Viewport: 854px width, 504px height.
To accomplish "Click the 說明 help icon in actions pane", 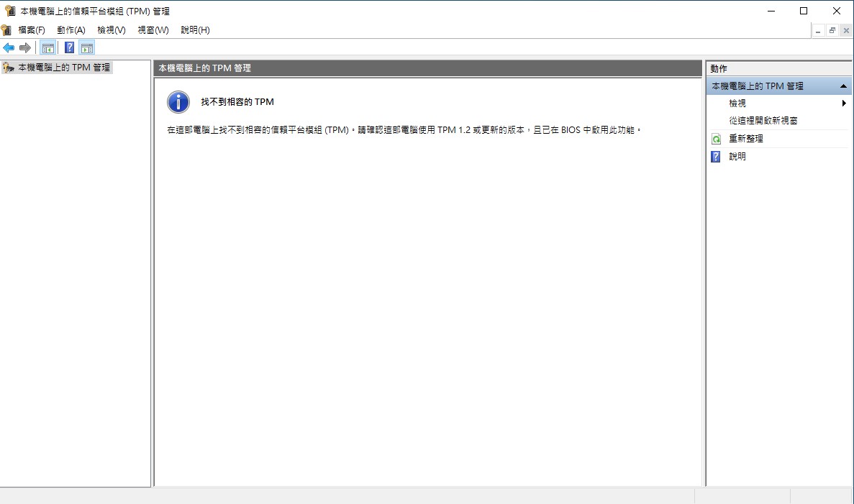I will pyautogui.click(x=716, y=157).
